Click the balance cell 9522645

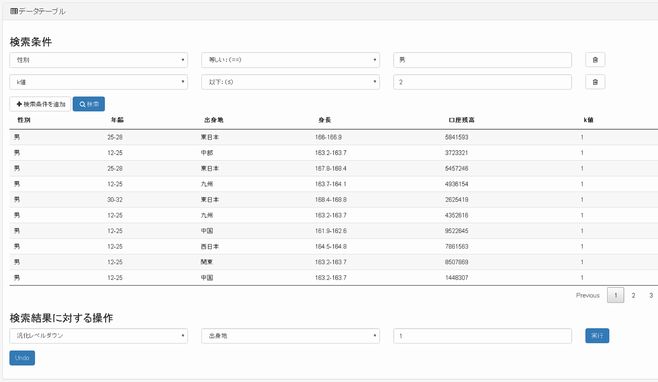click(457, 231)
